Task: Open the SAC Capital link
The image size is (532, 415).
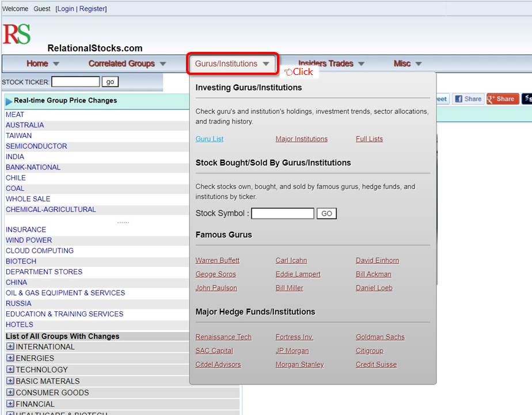Action: 214,351
